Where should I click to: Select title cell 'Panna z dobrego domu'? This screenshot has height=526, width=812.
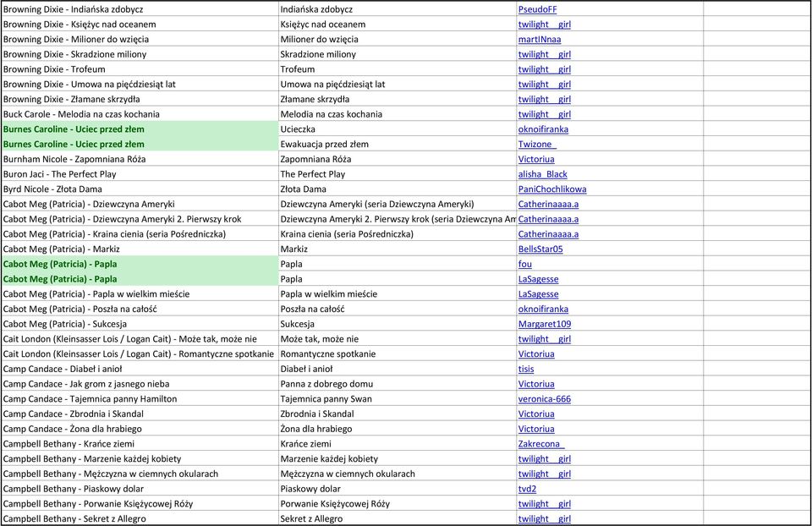398,384
